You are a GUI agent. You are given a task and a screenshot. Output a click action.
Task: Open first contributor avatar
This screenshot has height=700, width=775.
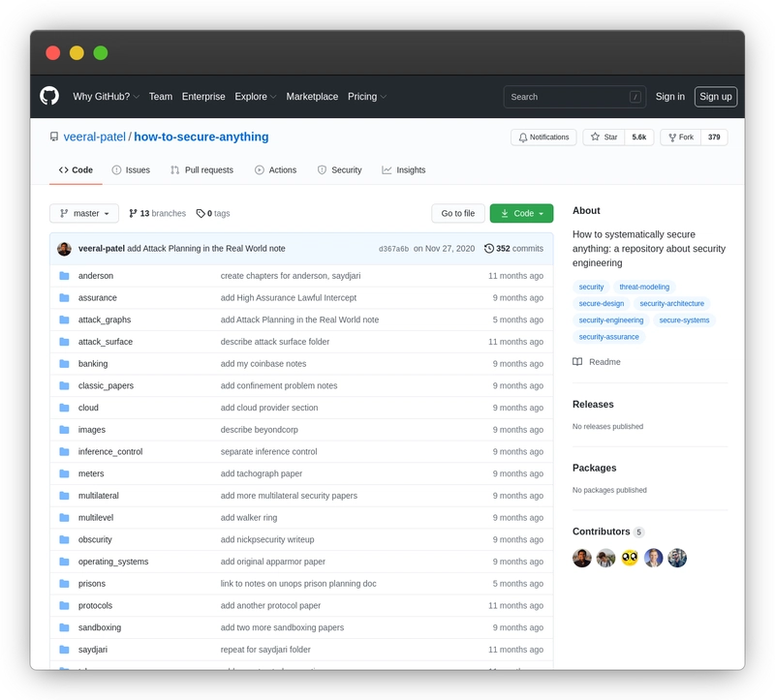click(x=582, y=558)
